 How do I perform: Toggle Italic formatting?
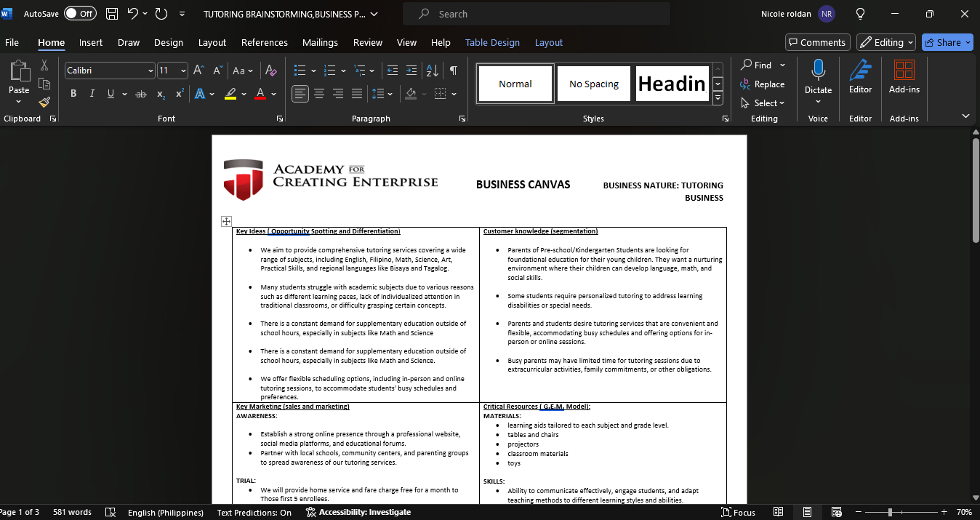coord(92,94)
